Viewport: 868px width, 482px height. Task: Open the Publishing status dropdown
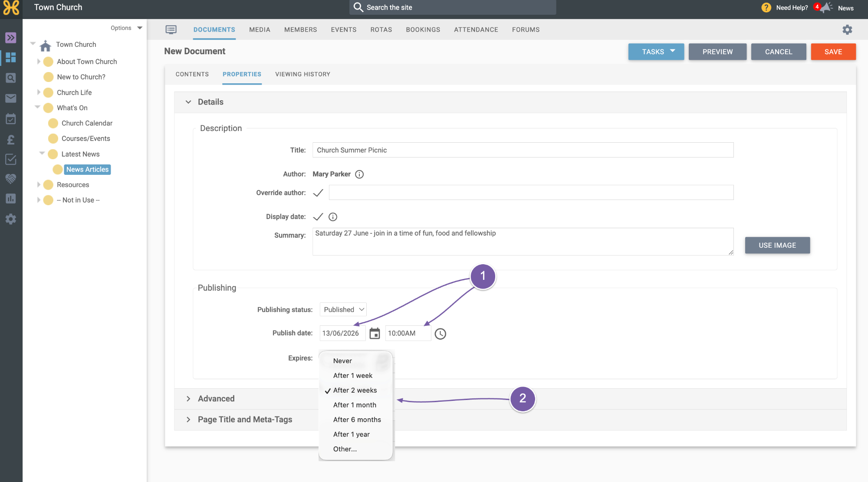[x=343, y=309]
